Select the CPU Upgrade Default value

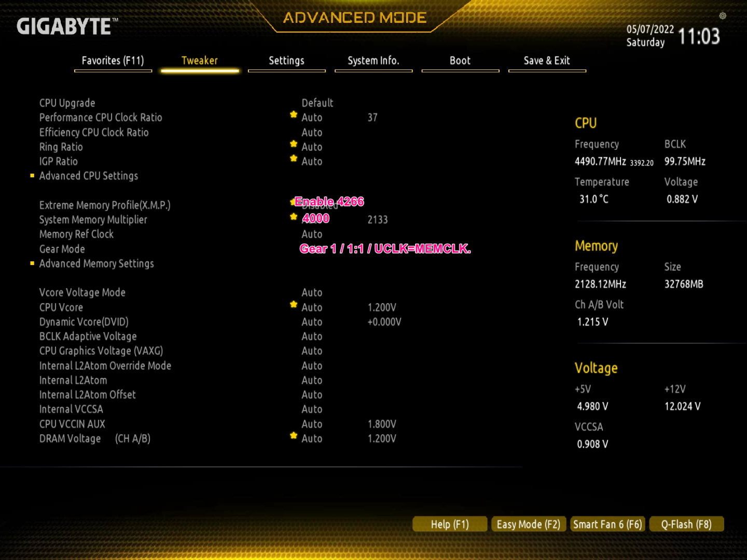point(317,103)
